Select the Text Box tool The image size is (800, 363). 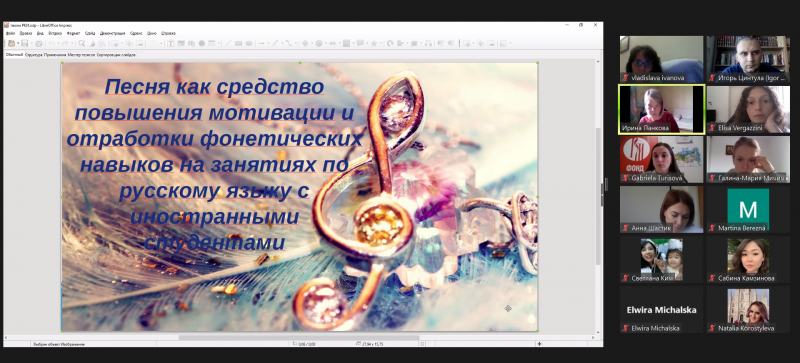(x=170, y=43)
